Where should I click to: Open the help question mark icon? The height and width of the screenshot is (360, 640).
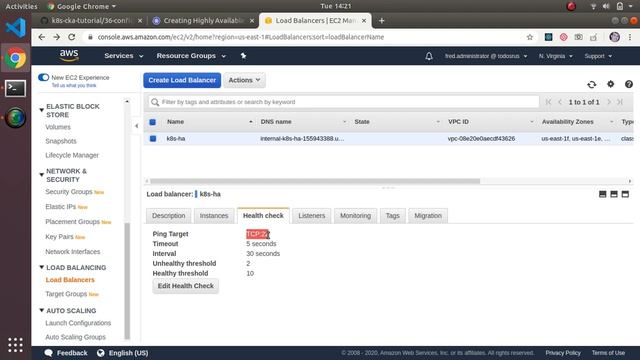click(629, 84)
